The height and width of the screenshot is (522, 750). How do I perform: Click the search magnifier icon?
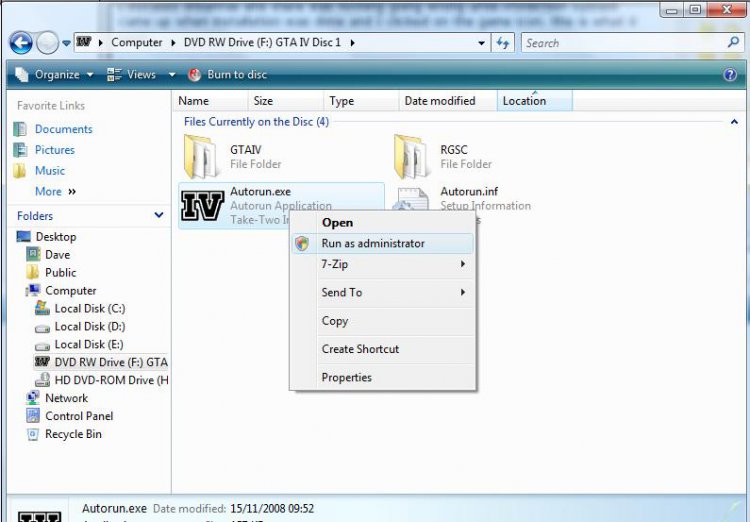coord(733,43)
